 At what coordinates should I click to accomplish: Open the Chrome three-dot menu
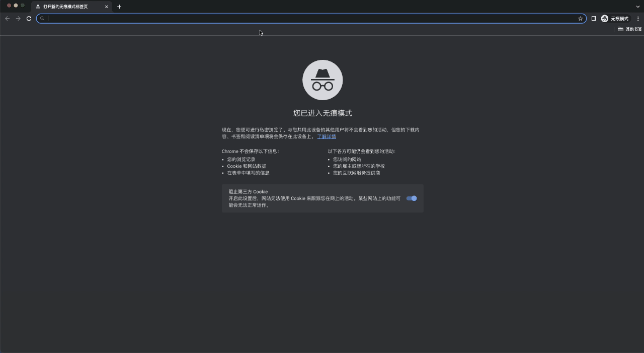[x=638, y=18]
